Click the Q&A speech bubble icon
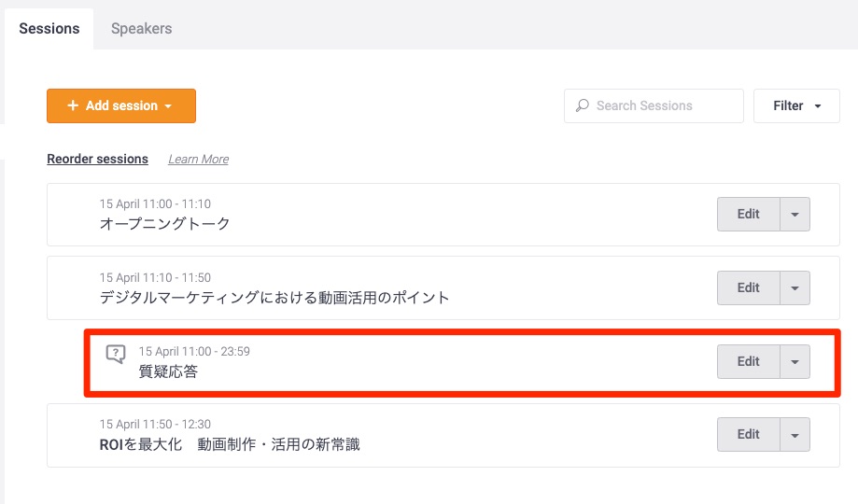Screen dimensions: 858x504 click(116, 355)
